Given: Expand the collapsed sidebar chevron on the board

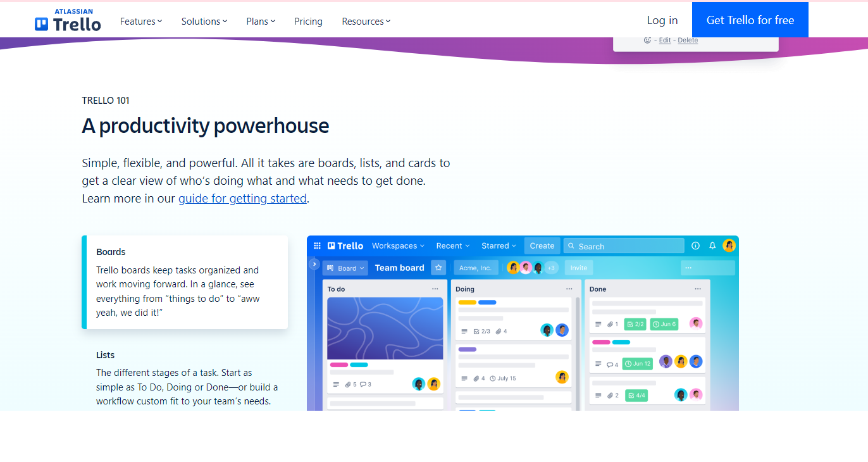Looking at the screenshot, I should click(x=314, y=263).
